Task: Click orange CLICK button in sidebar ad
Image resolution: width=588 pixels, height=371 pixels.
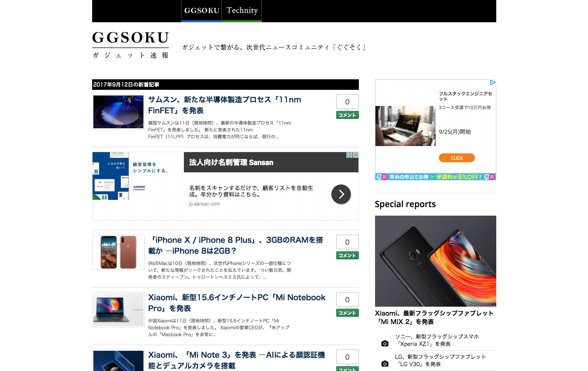Action: click(x=457, y=158)
